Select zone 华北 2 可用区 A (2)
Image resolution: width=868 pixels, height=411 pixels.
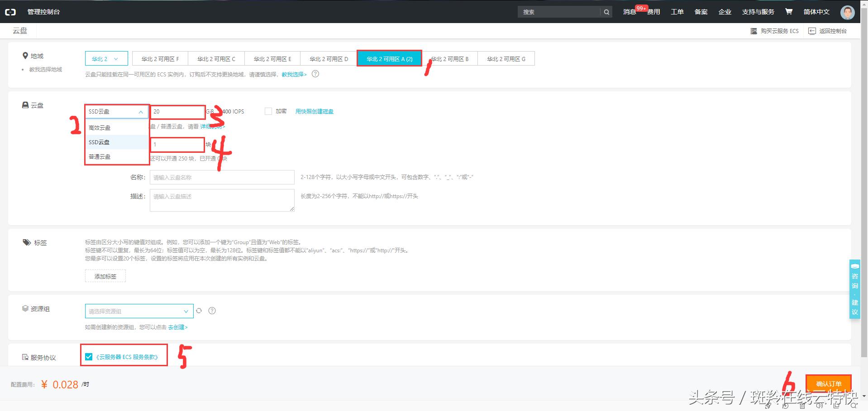click(x=390, y=59)
